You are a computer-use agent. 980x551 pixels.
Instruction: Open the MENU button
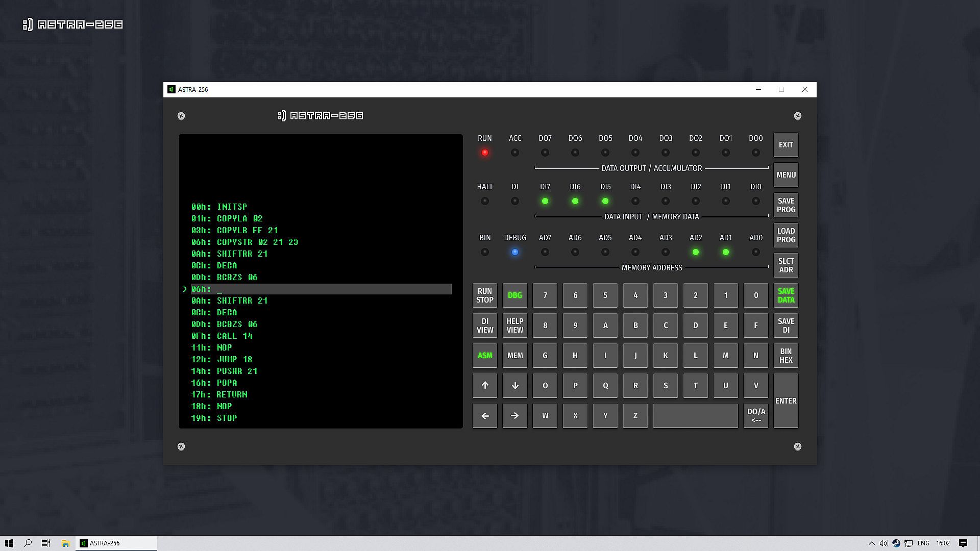pos(786,175)
